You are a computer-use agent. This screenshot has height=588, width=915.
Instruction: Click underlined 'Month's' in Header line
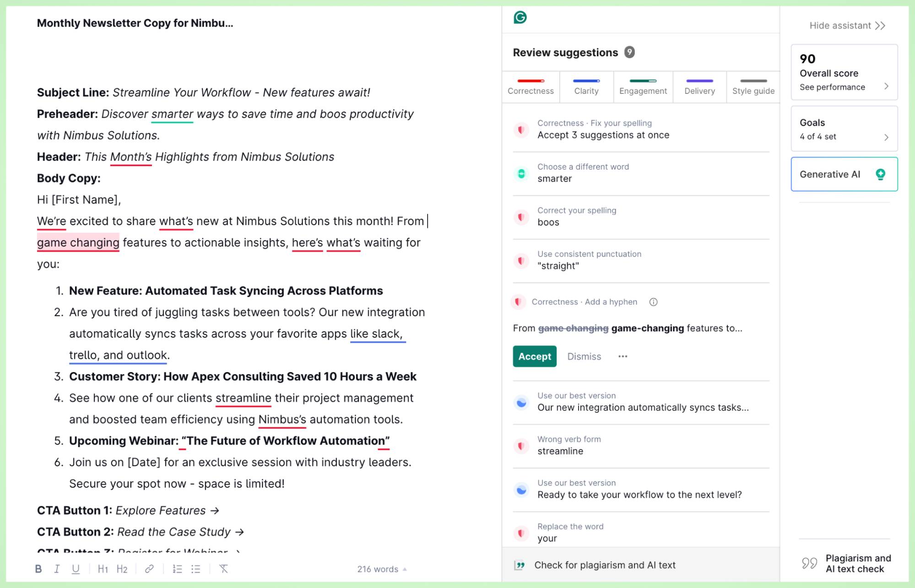131,157
